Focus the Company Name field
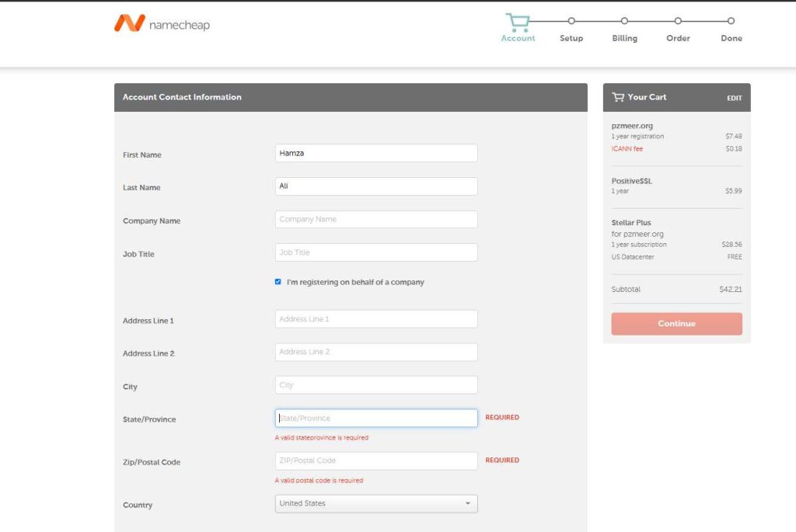Viewport: 796px width, 532px height. pos(375,220)
